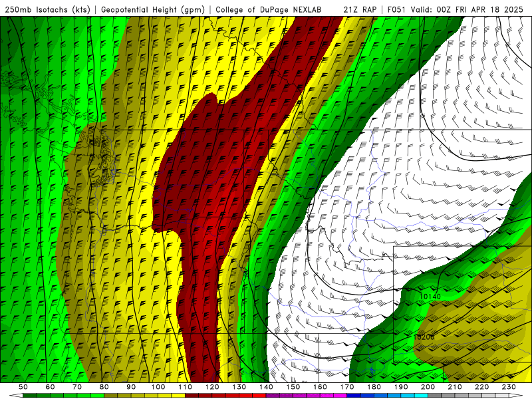Click the colorbar label 150
Image resolution: width=532 pixels, height=399 pixels.
pyautogui.click(x=293, y=387)
